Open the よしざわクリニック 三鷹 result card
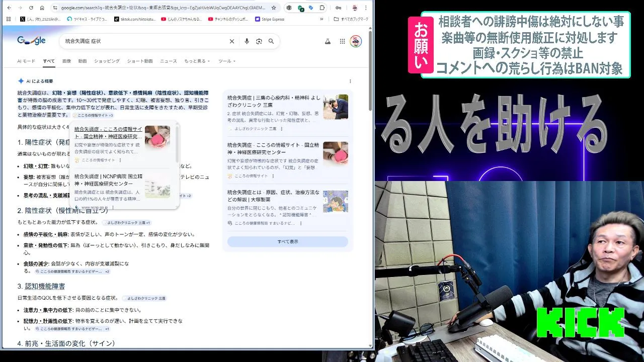Image resolution: width=644 pixels, height=362 pixels. (288, 113)
